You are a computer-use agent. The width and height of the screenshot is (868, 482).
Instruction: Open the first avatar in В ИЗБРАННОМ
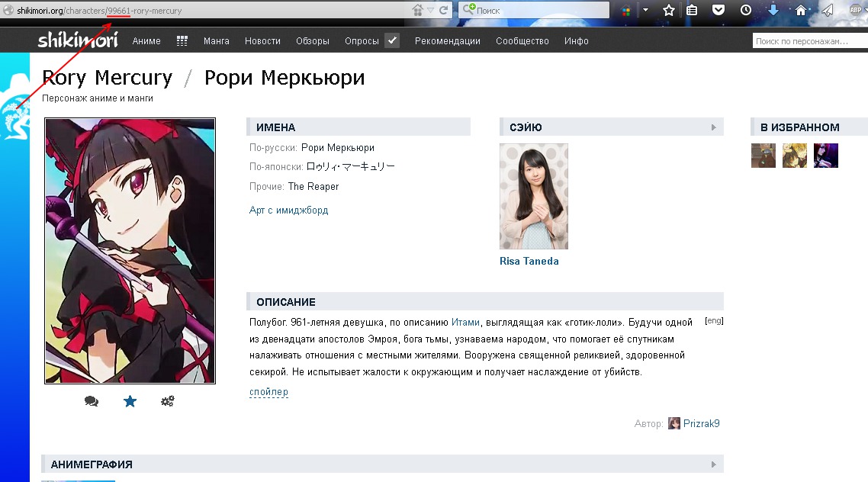(763, 156)
